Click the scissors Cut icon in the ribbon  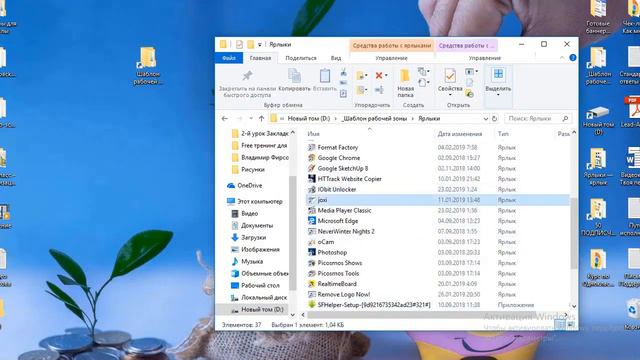pyautogui.click(x=343, y=73)
